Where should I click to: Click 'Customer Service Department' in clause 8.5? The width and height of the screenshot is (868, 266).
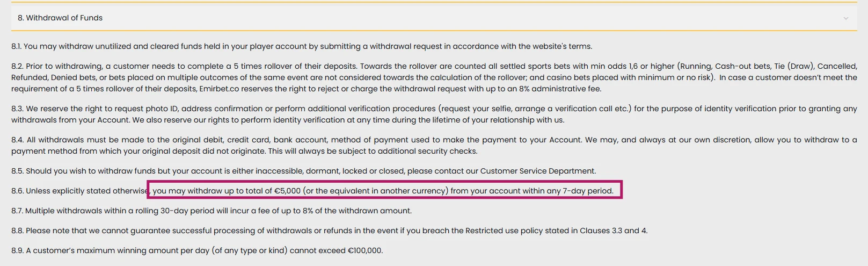(538, 171)
